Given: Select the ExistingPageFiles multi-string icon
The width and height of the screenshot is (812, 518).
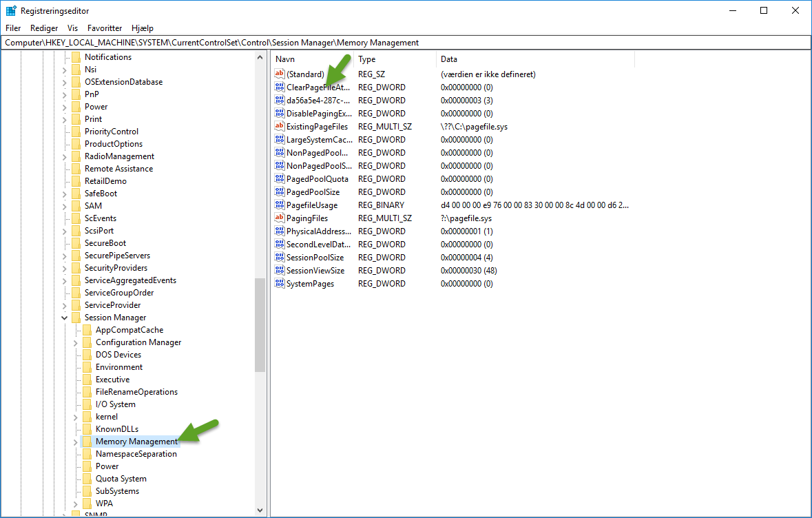Looking at the screenshot, I should 280,126.
